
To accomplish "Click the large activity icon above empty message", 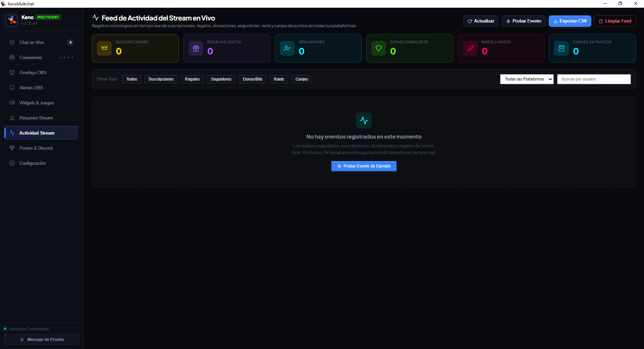I will (364, 120).
